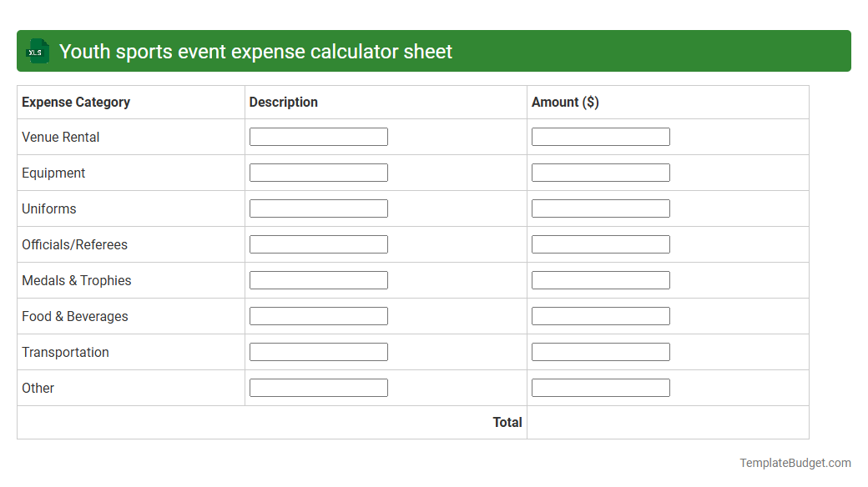The image size is (868, 487).
Task: Click the Medals & Trophies amount field
Action: (600, 279)
